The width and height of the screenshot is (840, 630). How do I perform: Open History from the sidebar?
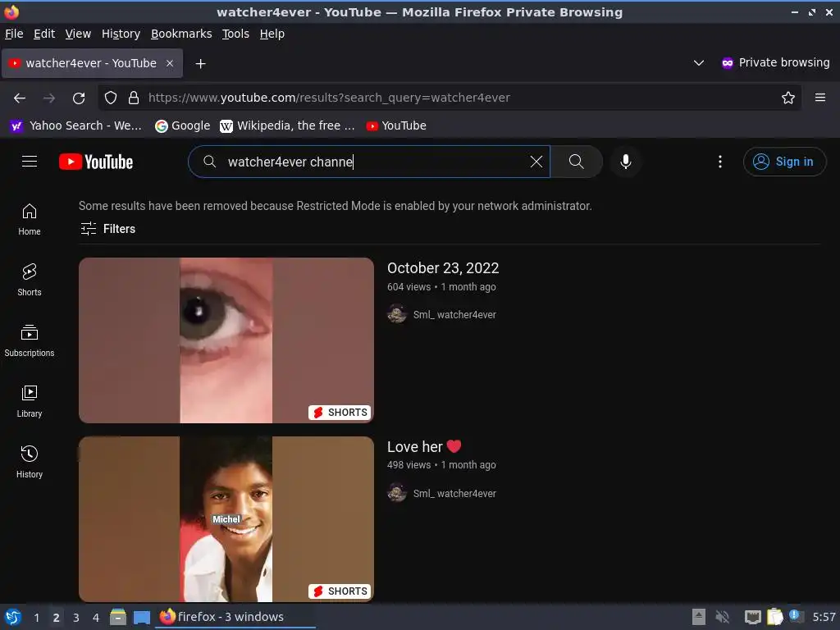coord(30,462)
